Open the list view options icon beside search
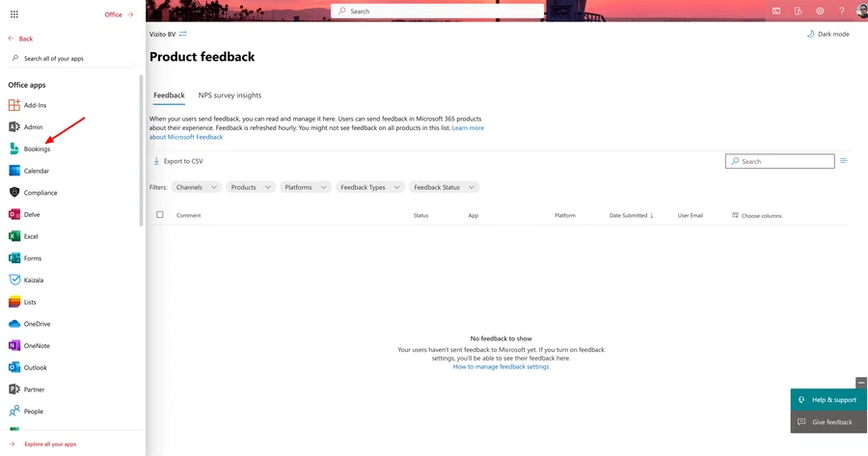The image size is (868, 456). coord(844,161)
